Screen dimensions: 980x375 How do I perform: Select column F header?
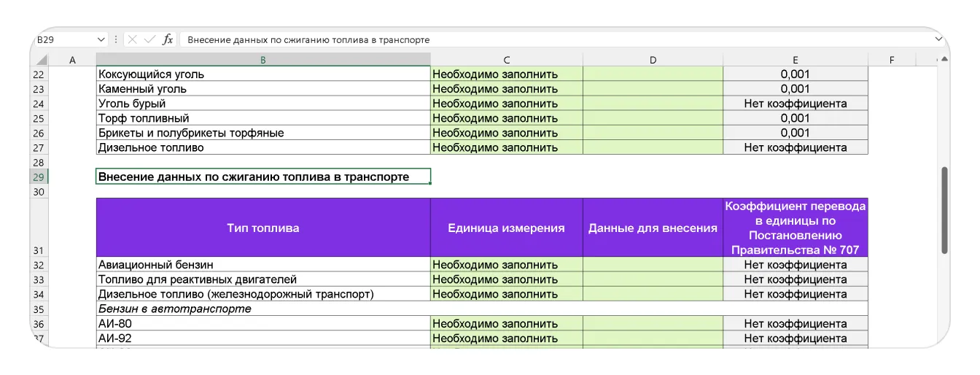click(x=891, y=60)
